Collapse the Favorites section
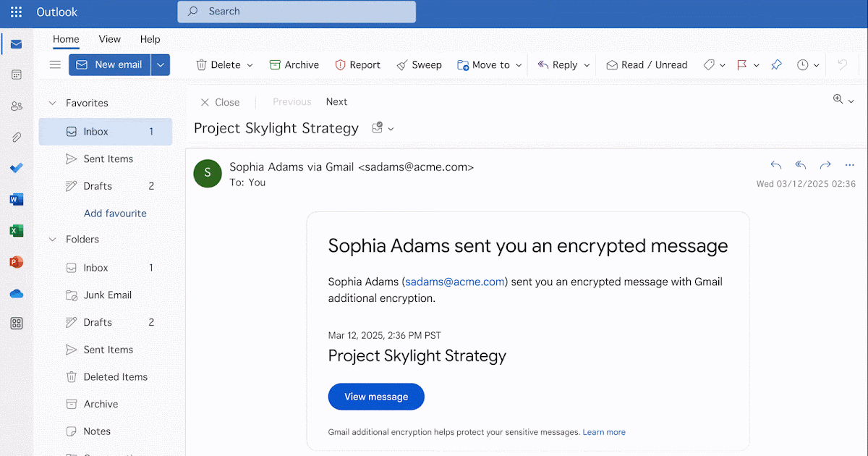 (52, 103)
